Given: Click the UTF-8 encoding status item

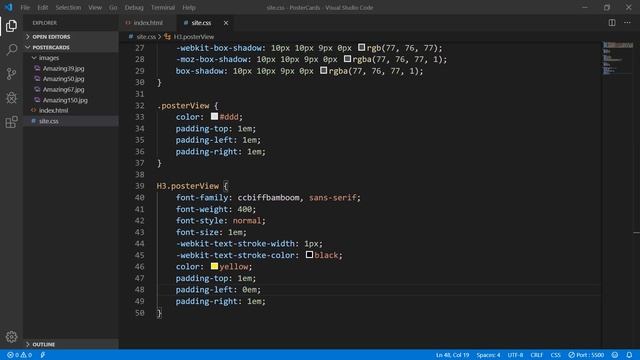Looking at the screenshot, I should [x=515, y=355].
